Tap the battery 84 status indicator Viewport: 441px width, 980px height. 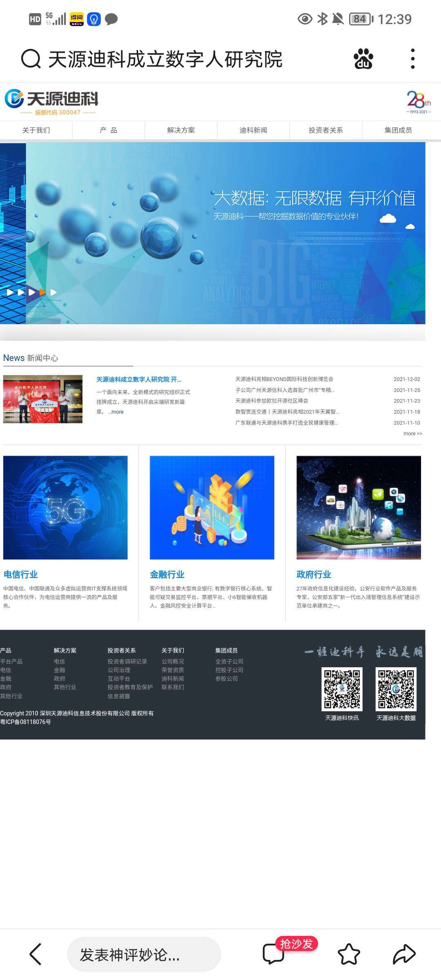tap(361, 19)
